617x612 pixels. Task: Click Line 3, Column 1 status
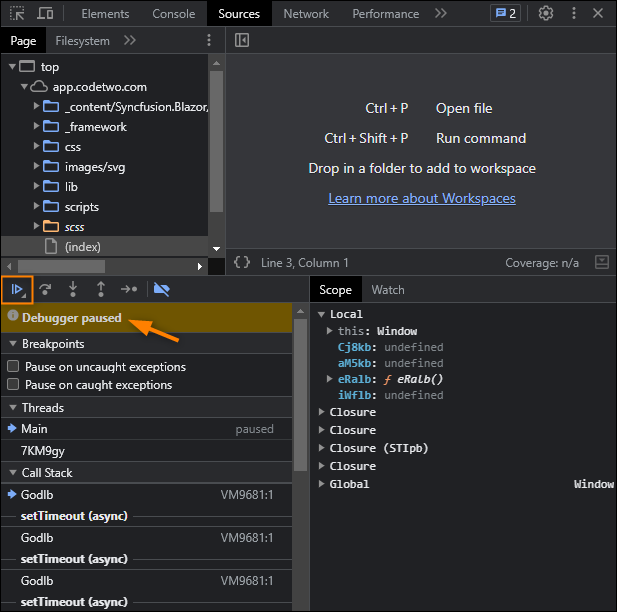[x=305, y=263]
